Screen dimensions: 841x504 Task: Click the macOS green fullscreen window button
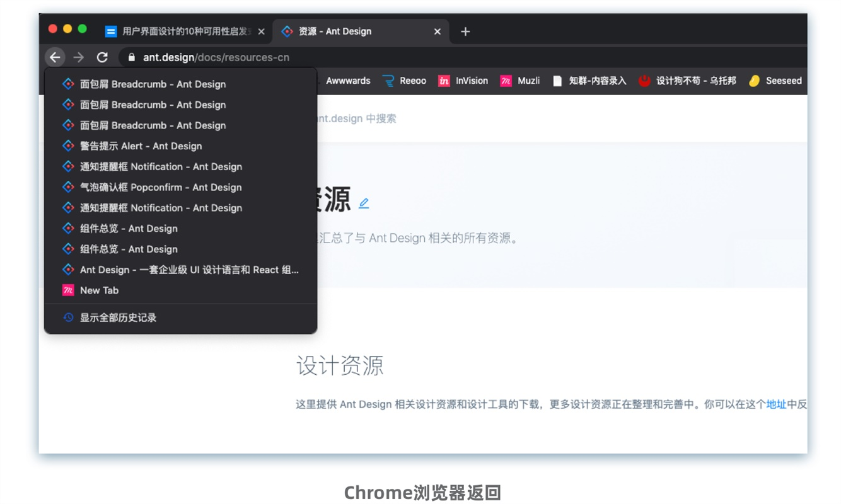(82, 29)
